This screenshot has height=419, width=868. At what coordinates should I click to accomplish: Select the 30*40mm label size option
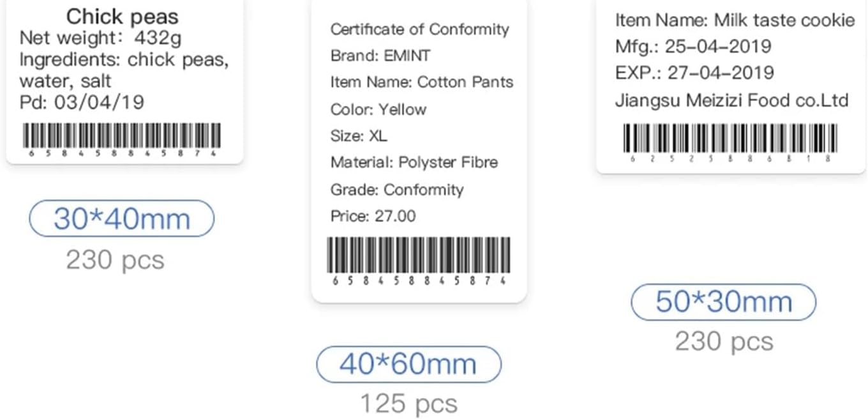point(121,219)
